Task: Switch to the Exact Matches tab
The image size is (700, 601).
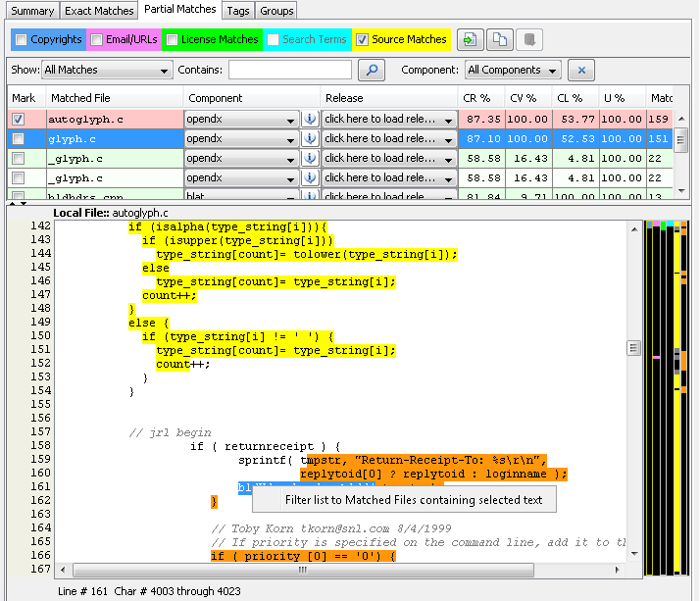Action: (x=99, y=11)
